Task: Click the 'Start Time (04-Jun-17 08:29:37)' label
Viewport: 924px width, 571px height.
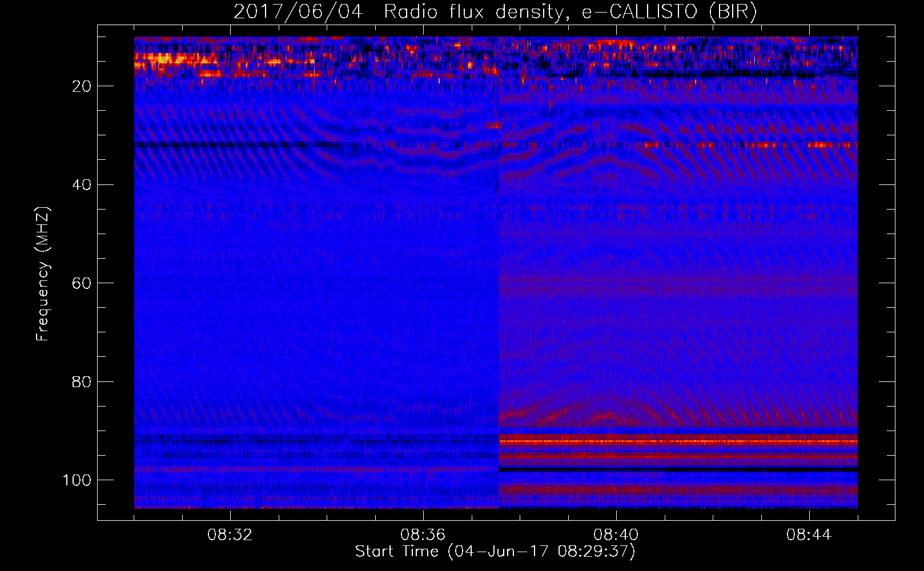Action: coord(495,552)
